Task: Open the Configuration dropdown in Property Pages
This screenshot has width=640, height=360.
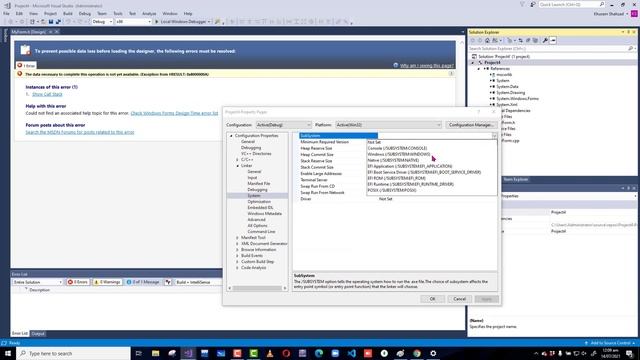Action: tap(283, 125)
